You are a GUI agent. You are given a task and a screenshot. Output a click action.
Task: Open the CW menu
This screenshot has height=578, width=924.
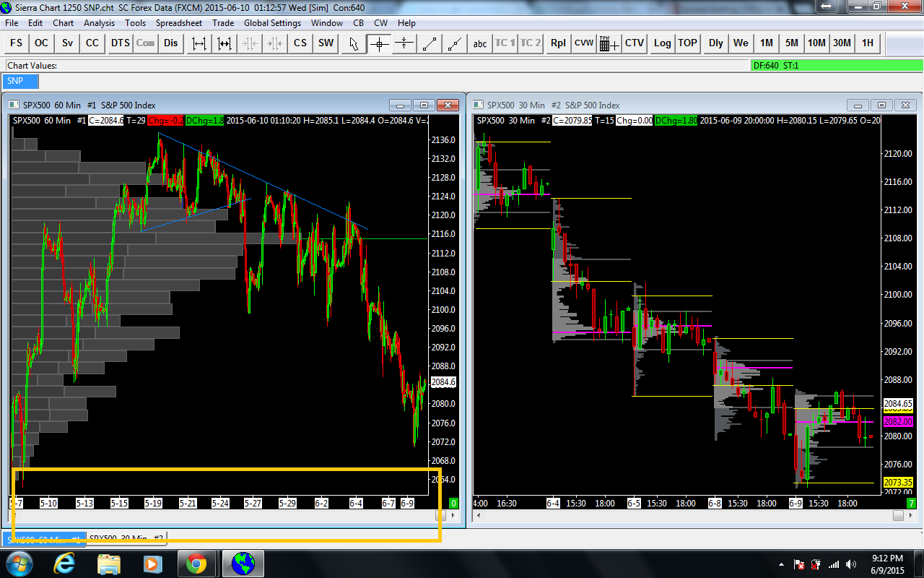coord(380,23)
